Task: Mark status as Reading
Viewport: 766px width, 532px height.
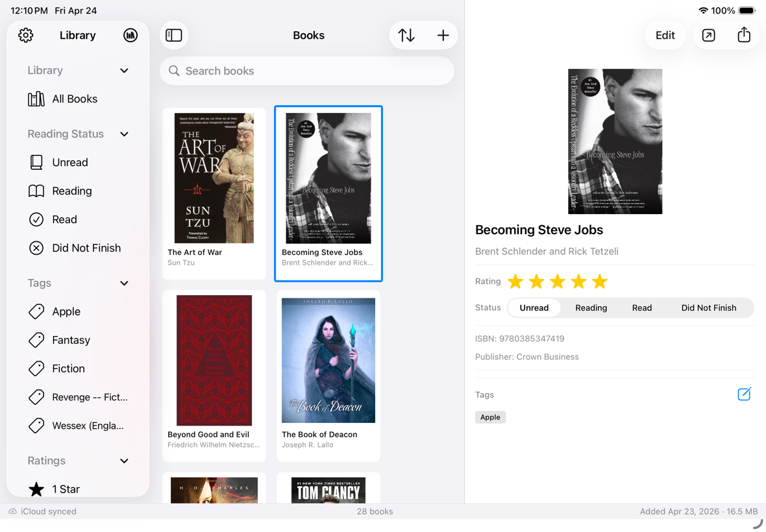Action: click(x=591, y=308)
